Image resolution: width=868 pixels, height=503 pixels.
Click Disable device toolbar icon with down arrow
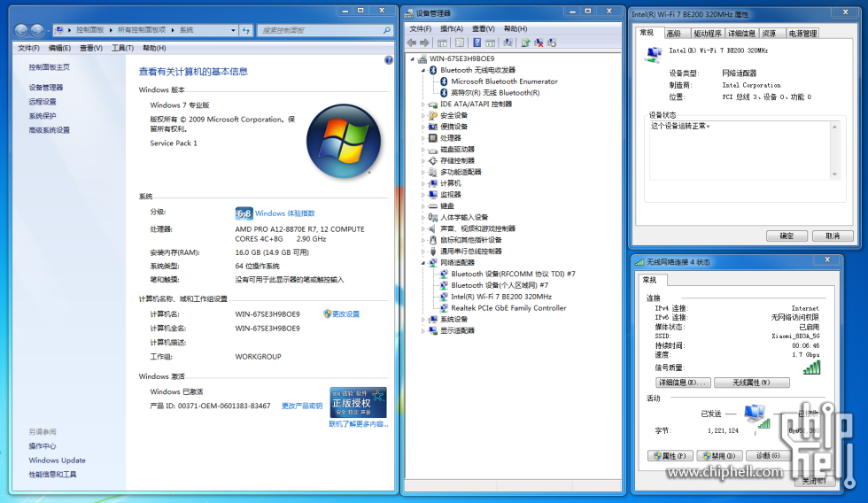pyautogui.click(x=551, y=43)
